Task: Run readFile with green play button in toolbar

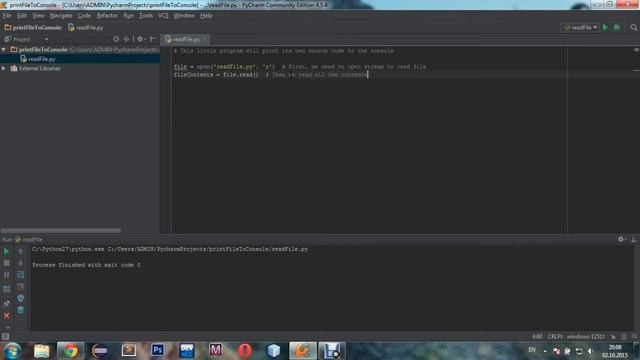Action: tap(605, 27)
